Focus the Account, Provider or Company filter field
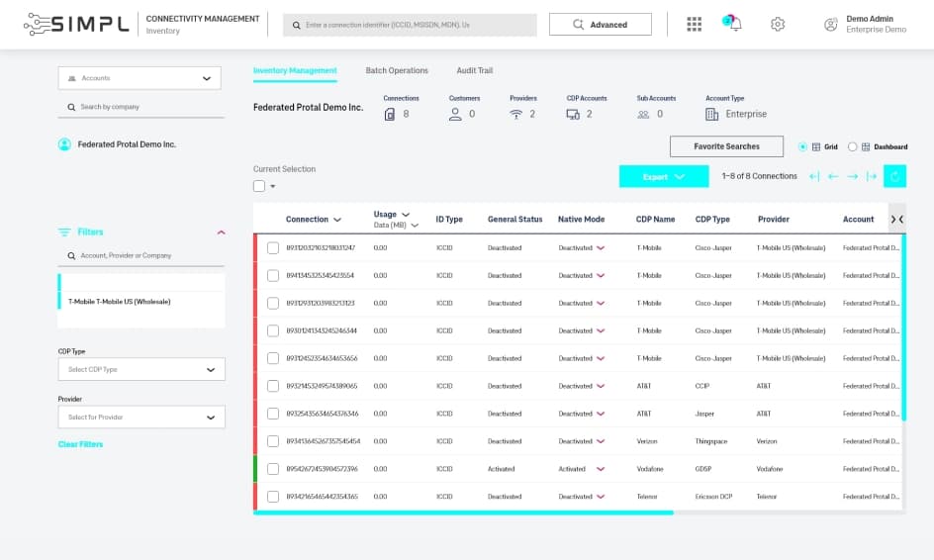 click(141, 255)
